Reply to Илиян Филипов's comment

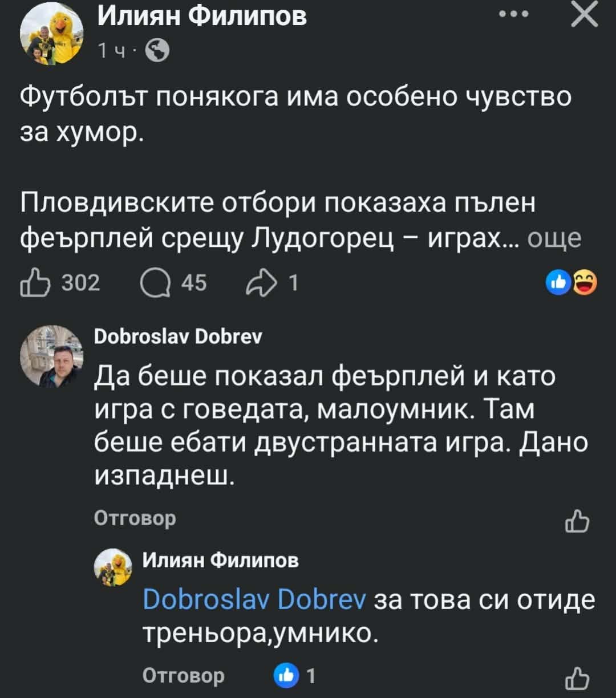(x=183, y=676)
